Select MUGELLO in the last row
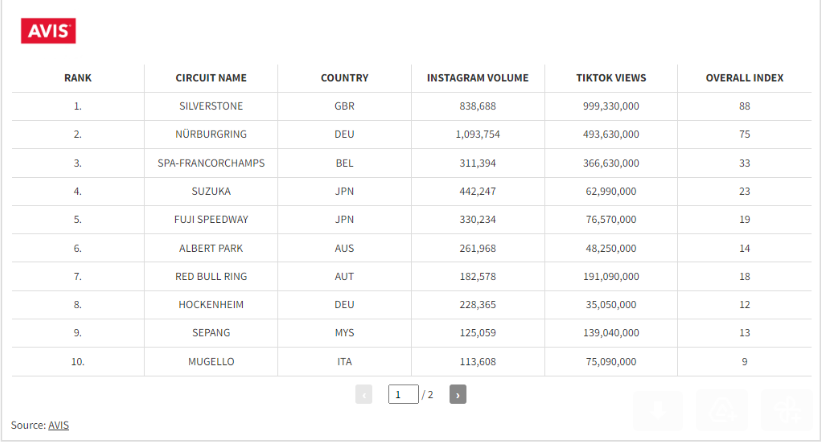The height and width of the screenshot is (443, 821). pyautogui.click(x=211, y=361)
